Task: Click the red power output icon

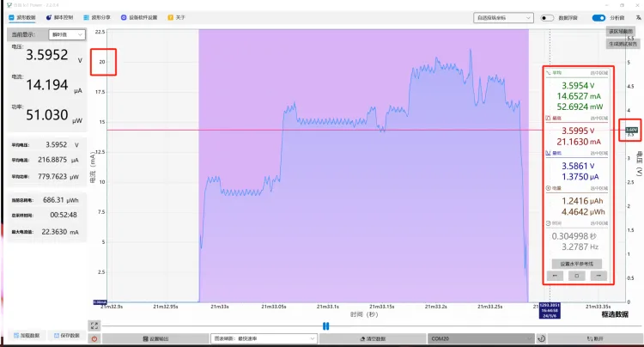Action: tap(94, 338)
